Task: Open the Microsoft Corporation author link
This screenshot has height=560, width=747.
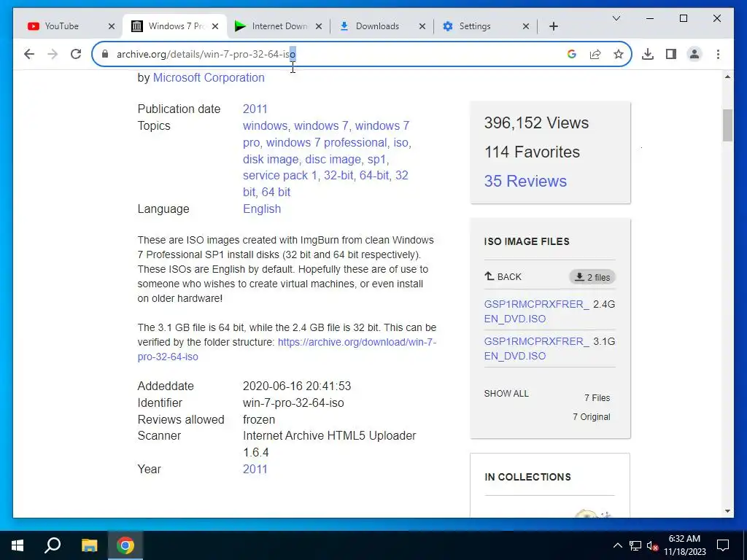Action: tap(209, 77)
